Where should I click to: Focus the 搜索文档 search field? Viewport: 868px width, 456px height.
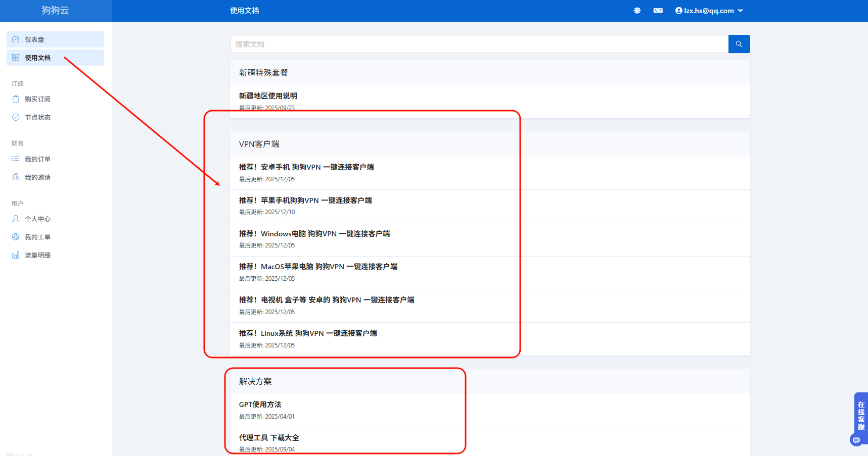479,44
